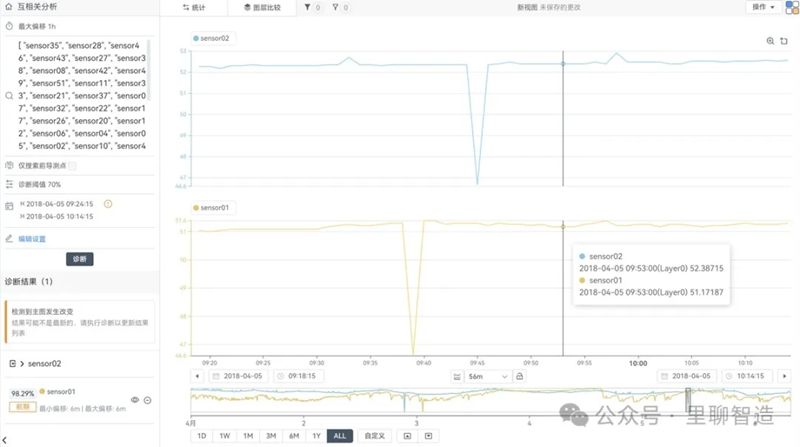Click the zoom magnifier icon on chart
Image resolution: width=800 pixels, height=447 pixels.
click(770, 41)
